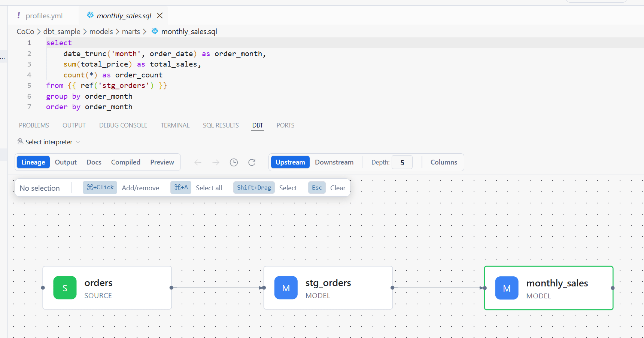Click the forward arrow in lineage toolbar
Image resolution: width=644 pixels, height=338 pixels.
coord(216,162)
